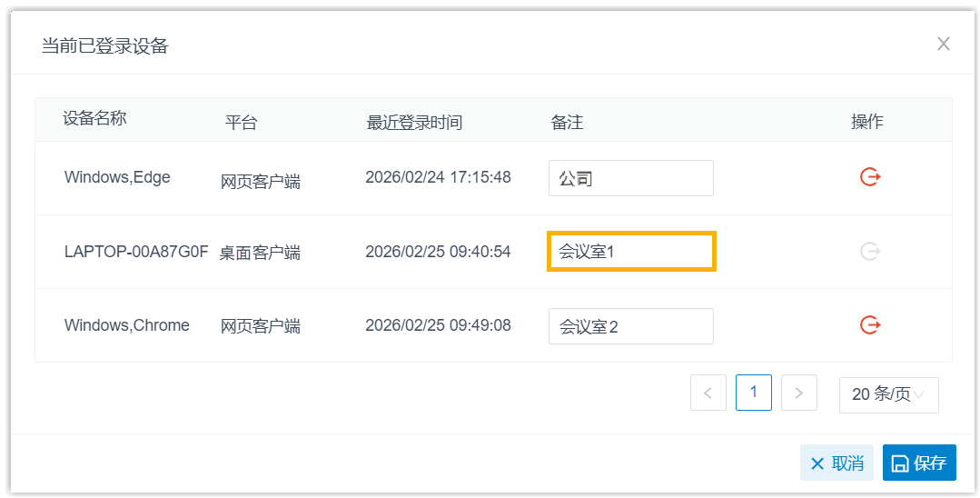Edit the 公司 remark field
980x498 pixels.
[630, 178]
